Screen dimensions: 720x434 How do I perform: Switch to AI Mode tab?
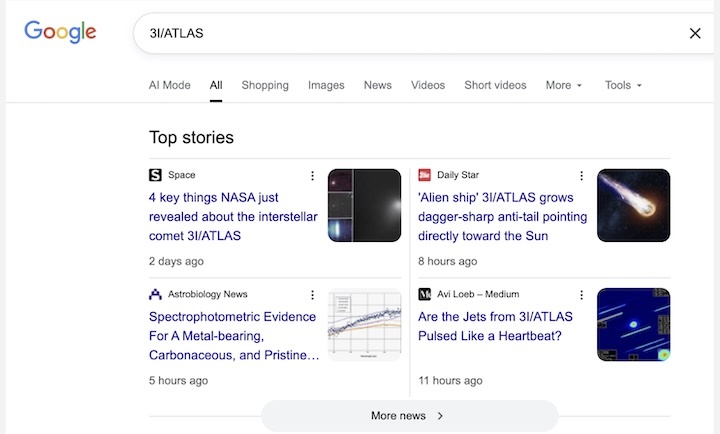(x=169, y=85)
